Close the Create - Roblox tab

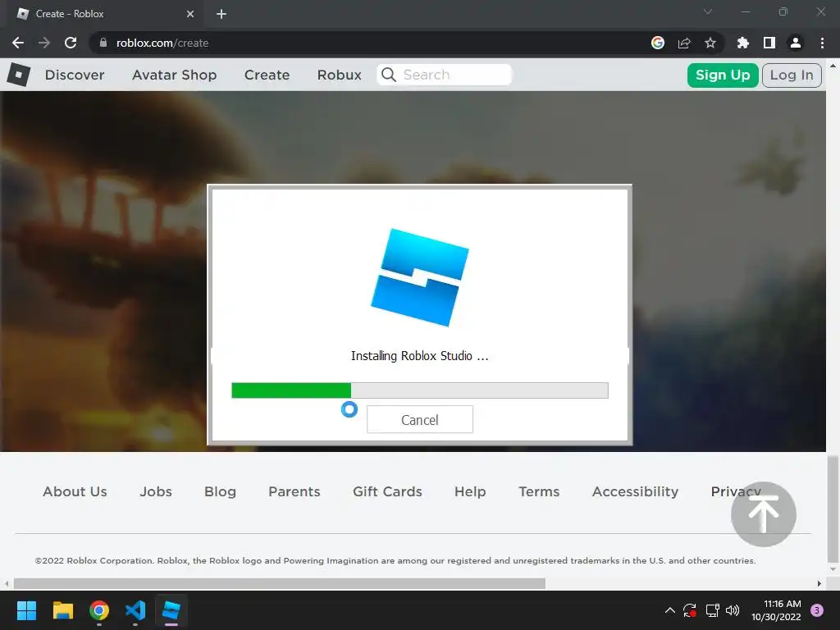pos(190,14)
